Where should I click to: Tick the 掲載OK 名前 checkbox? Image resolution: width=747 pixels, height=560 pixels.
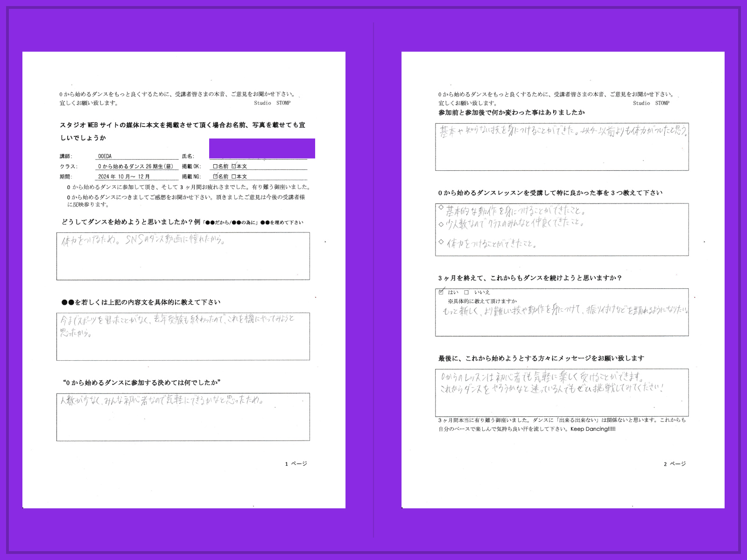click(x=215, y=166)
